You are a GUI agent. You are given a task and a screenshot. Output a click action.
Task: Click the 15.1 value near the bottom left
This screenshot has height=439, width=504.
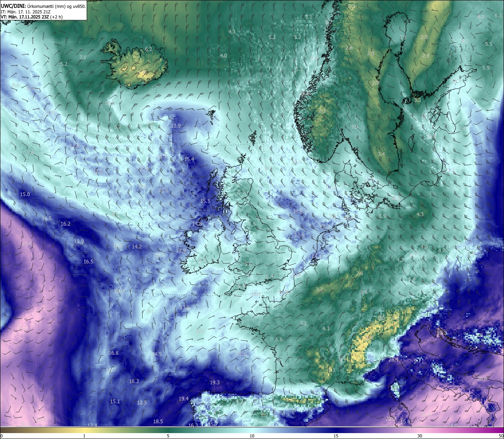pos(115,402)
